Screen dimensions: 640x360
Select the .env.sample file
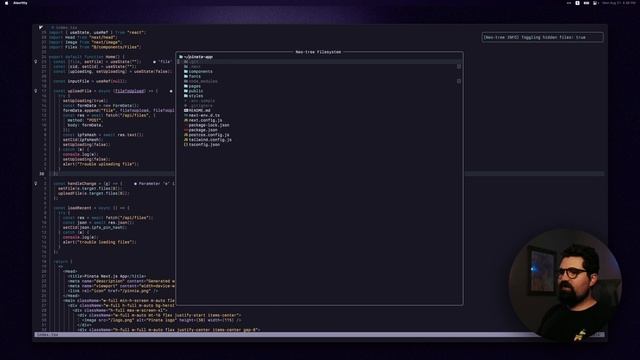(x=199, y=101)
